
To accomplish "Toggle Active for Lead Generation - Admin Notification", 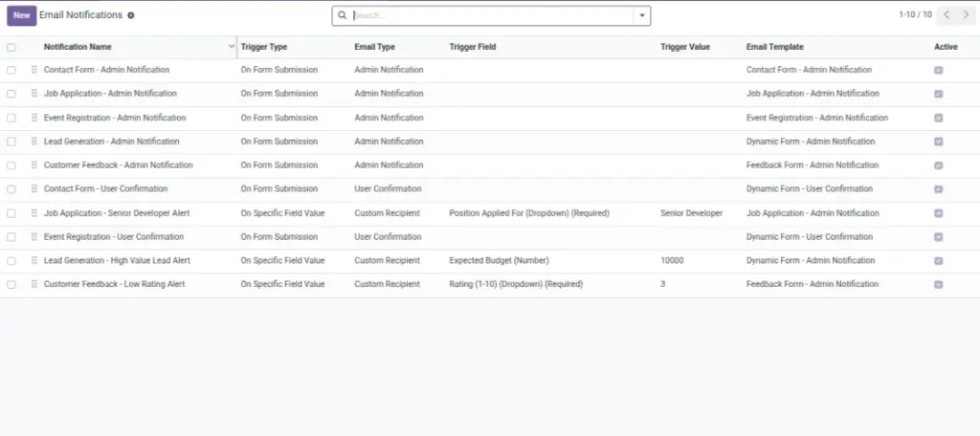I will 938,142.
